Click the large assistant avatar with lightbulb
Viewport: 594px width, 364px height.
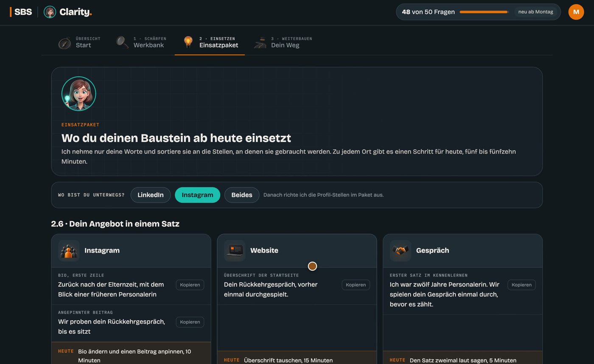[79, 94]
